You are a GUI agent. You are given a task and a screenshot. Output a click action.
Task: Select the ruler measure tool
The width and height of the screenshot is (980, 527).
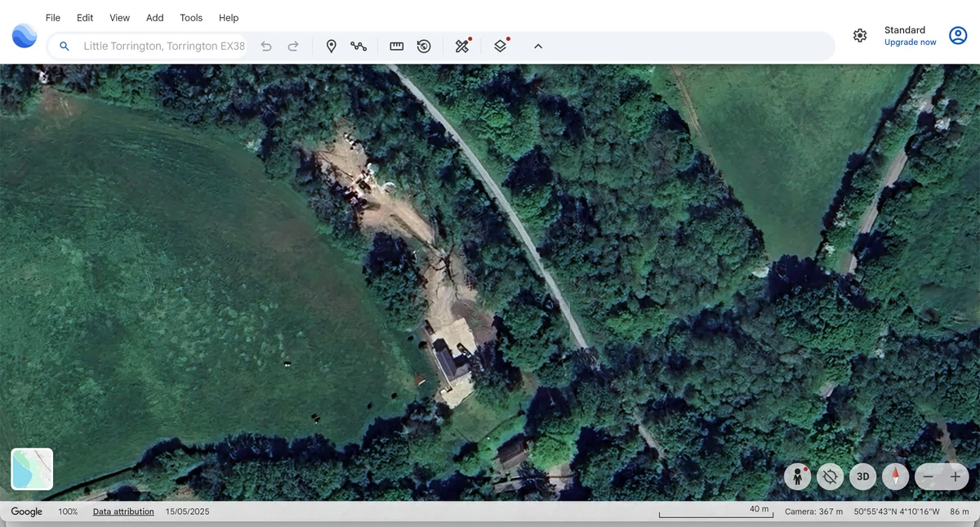click(397, 47)
